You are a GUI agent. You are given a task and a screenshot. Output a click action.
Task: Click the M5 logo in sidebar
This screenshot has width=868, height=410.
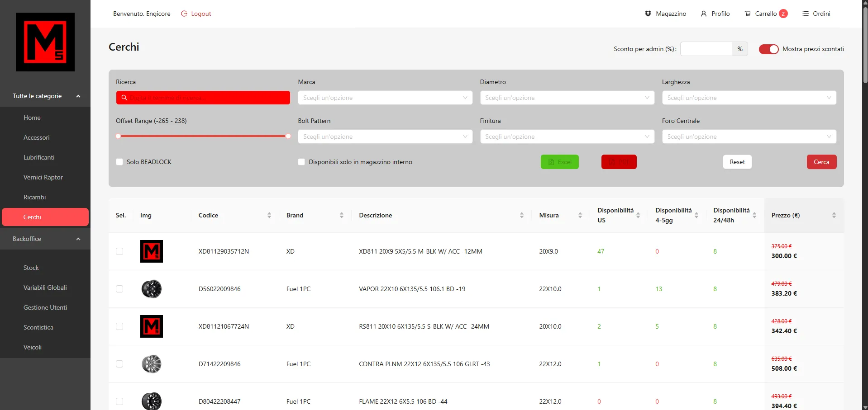pyautogui.click(x=45, y=42)
